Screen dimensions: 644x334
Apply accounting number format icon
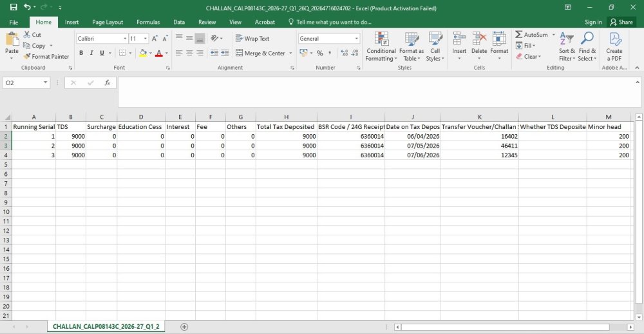pos(303,53)
